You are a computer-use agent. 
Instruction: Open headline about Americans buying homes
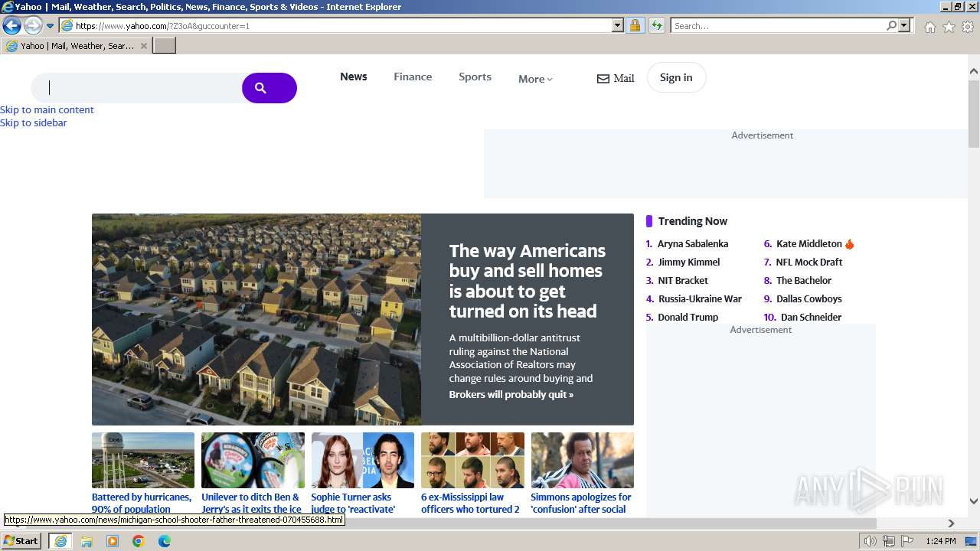coord(528,281)
